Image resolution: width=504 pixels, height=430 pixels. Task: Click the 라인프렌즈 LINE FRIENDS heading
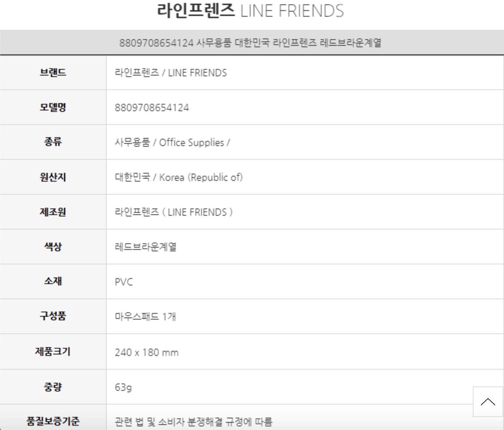250,11
